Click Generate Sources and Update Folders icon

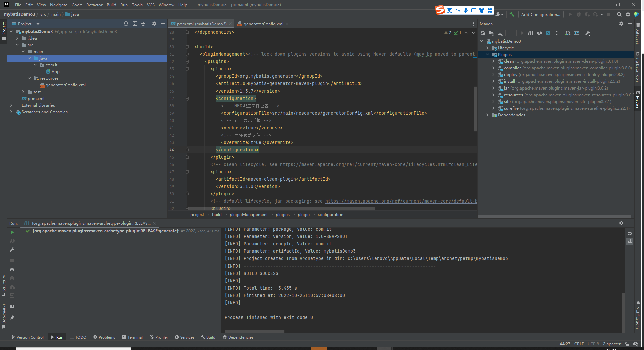click(x=491, y=33)
